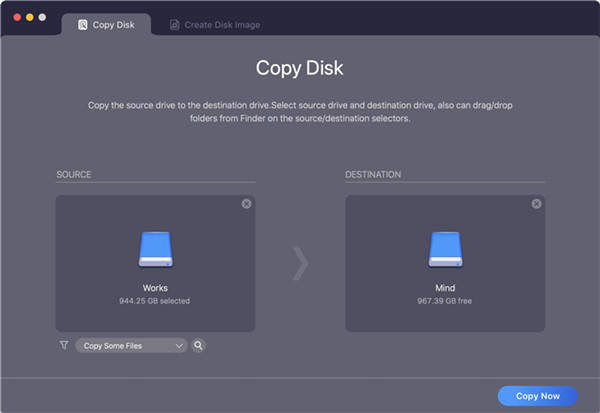Click the magnifier search icon beside dropdown
The width and height of the screenshot is (600, 413).
(x=199, y=345)
